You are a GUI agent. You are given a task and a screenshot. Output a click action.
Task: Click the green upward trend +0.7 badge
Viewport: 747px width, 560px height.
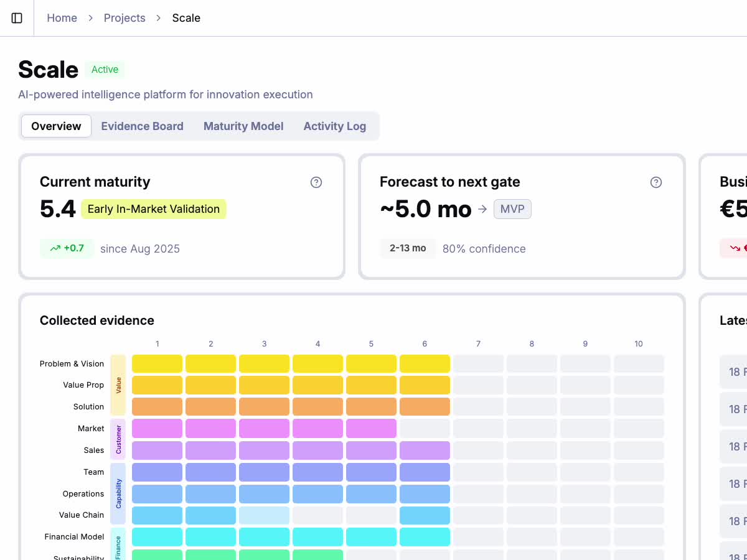tap(67, 248)
